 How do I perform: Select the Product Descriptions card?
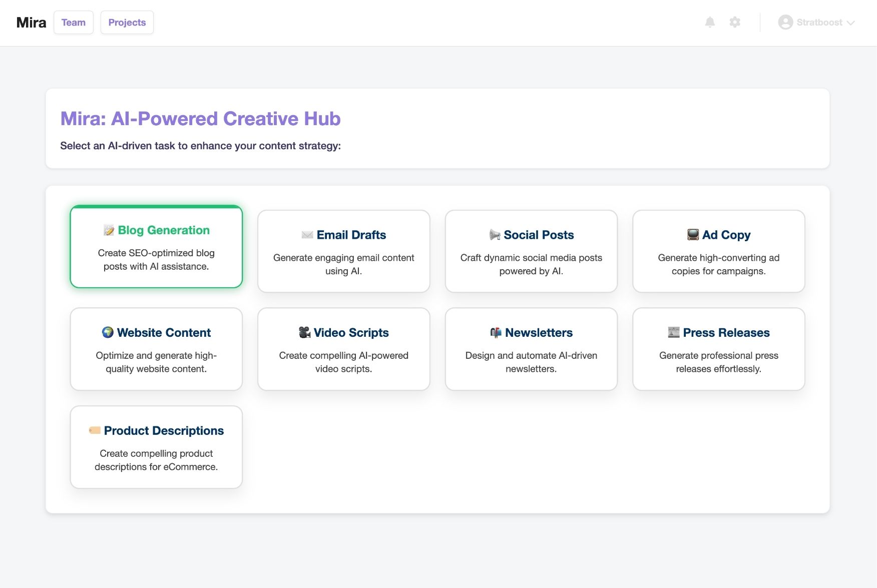156,446
